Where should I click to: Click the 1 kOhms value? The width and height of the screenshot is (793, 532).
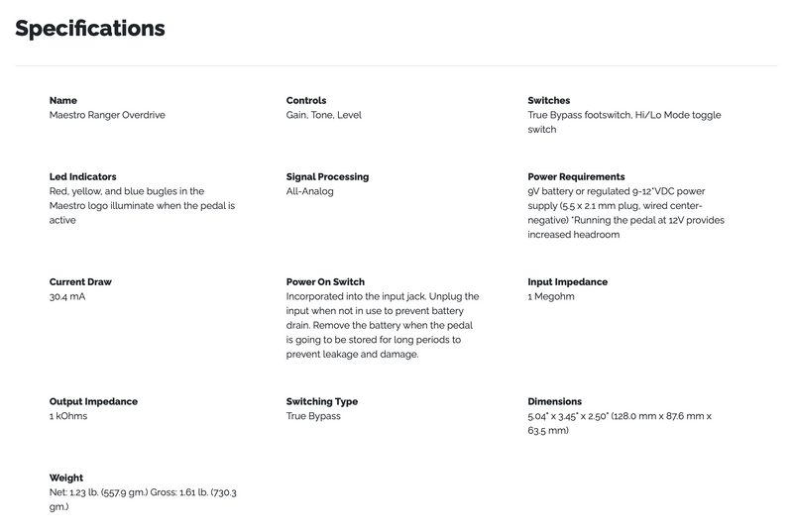(68, 416)
